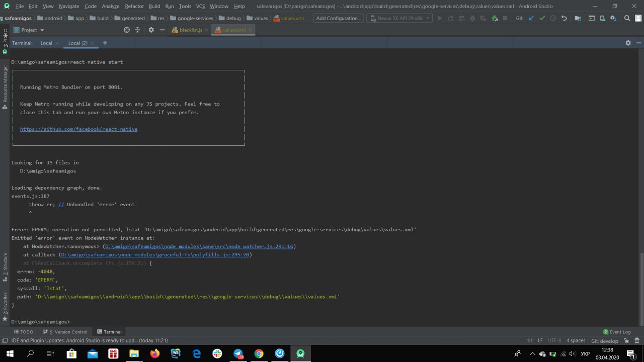644x362 pixels.
Task: Open the File menu
Action: coord(20,6)
